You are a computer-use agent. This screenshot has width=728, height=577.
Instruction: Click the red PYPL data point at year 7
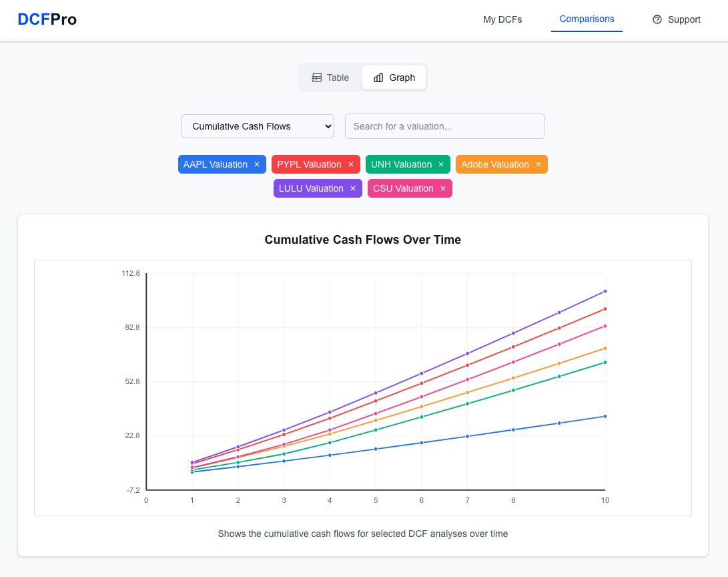(x=468, y=365)
